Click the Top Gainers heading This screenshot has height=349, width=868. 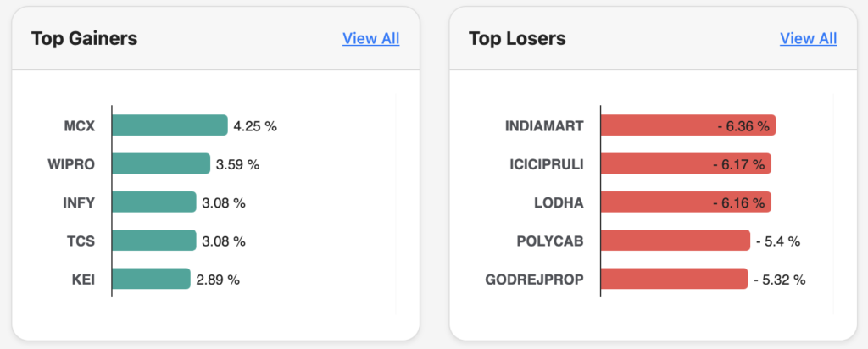tap(84, 38)
